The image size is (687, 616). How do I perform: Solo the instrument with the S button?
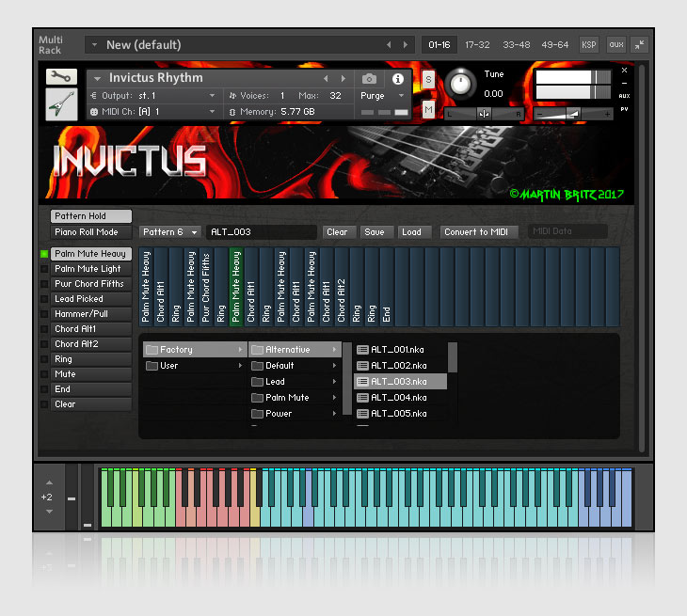click(428, 80)
